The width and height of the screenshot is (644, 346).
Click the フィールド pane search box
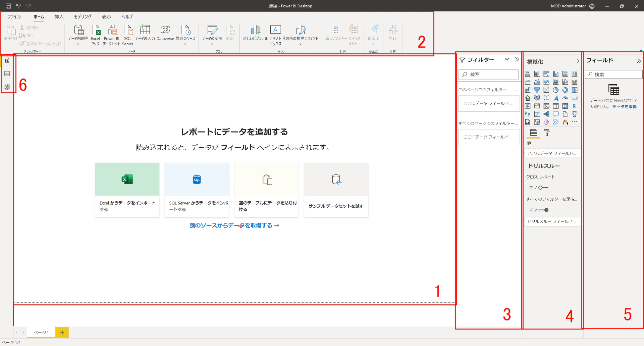pyautogui.click(x=614, y=75)
